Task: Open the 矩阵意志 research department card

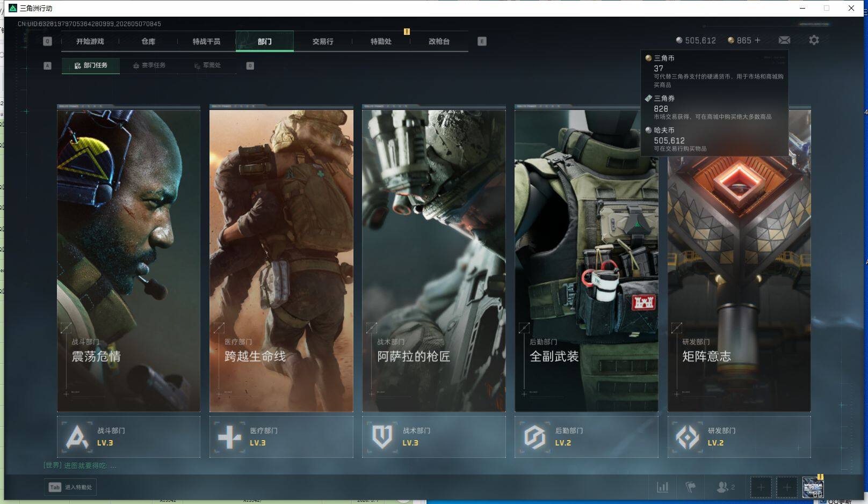Action: pyautogui.click(x=739, y=260)
